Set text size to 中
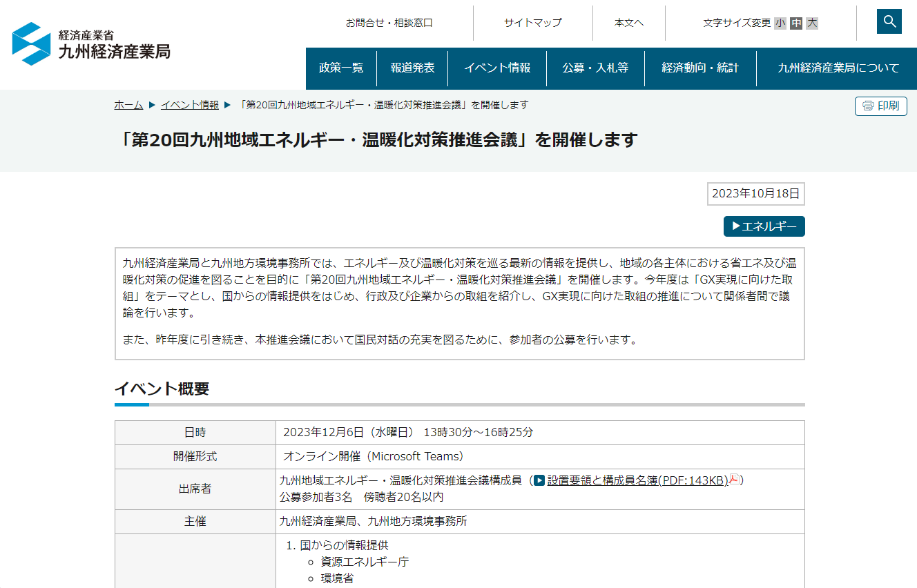917x588 pixels. pos(796,23)
